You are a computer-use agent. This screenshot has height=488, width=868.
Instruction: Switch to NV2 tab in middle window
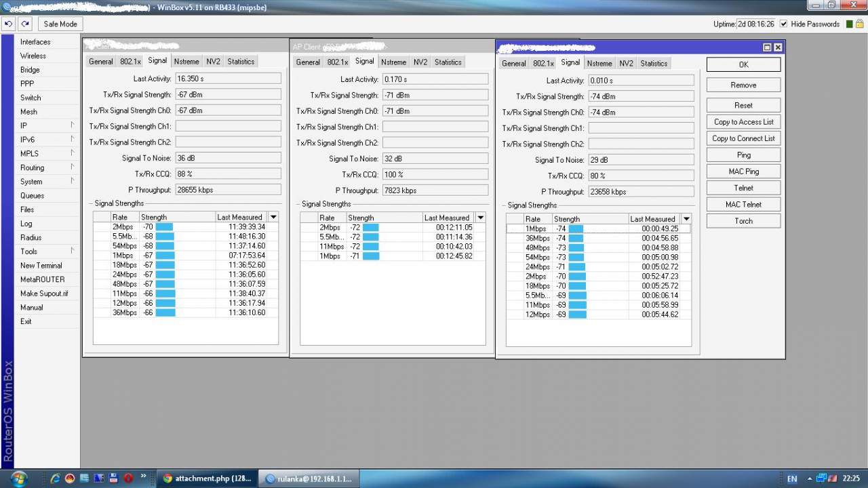click(x=420, y=62)
